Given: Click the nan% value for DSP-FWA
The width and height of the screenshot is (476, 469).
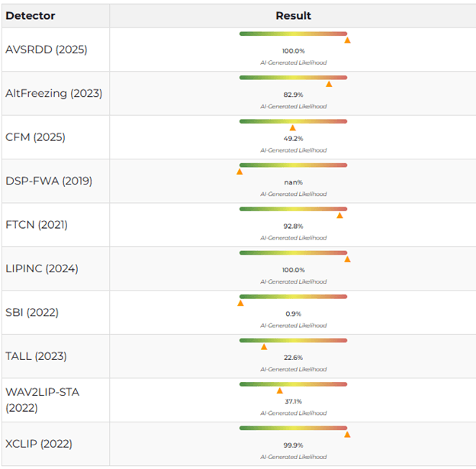Looking at the screenshot, I should pos(293,182).
